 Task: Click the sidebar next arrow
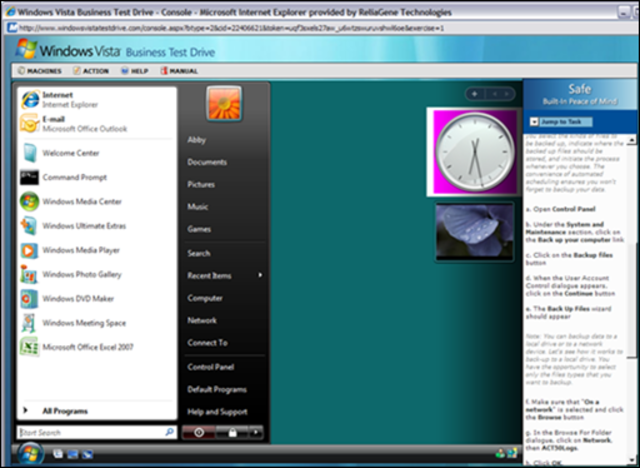coord(507,94)
